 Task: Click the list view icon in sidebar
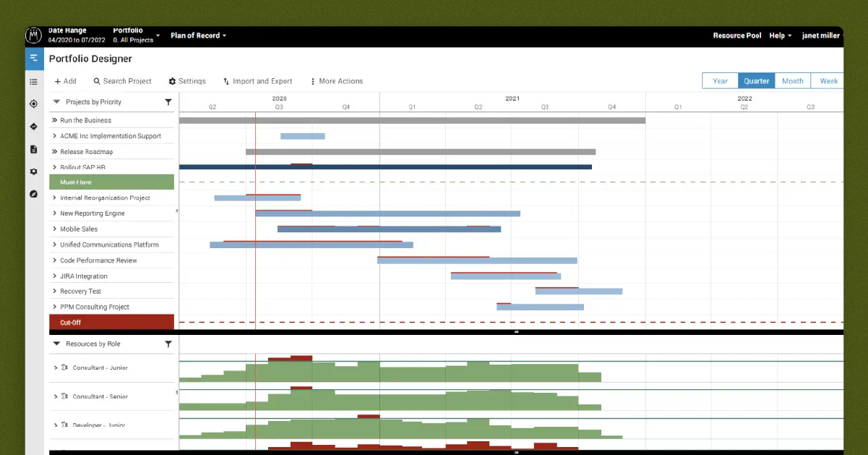tap(33, 82)
